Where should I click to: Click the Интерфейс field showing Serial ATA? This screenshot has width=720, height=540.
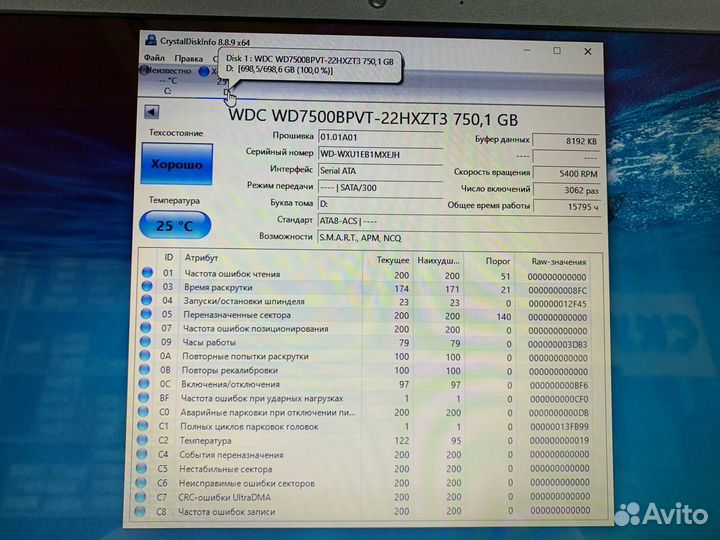(380, 170)
